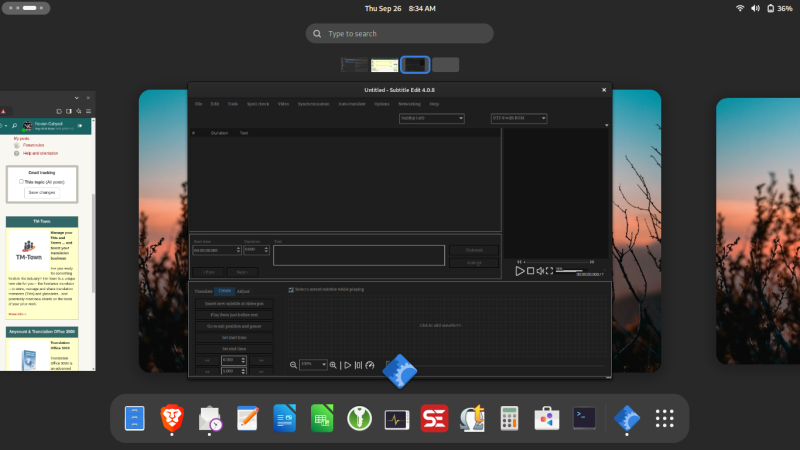Click the Start time spinner arrows
This screenshot has width=800, height=450.
(x=238, y=250)
